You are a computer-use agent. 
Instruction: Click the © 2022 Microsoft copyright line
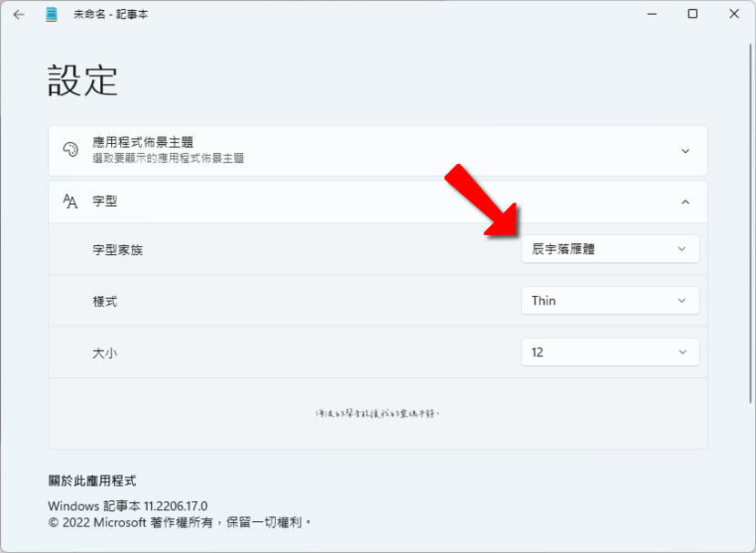179,522
